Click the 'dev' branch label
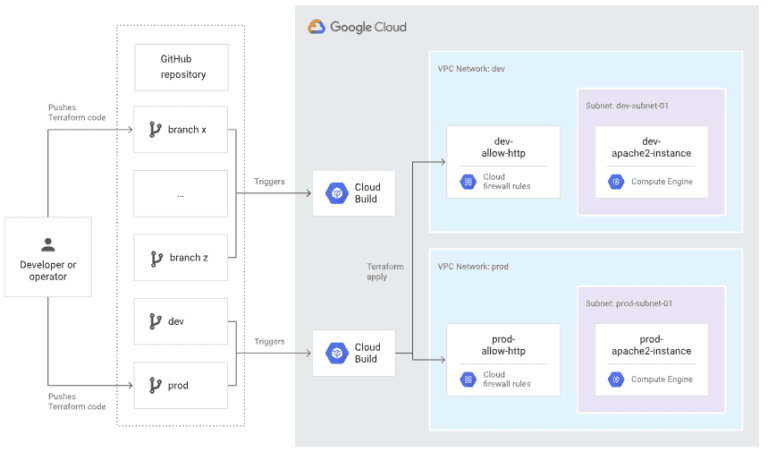Screen dimensions: 768x452 tap(176, 322)
